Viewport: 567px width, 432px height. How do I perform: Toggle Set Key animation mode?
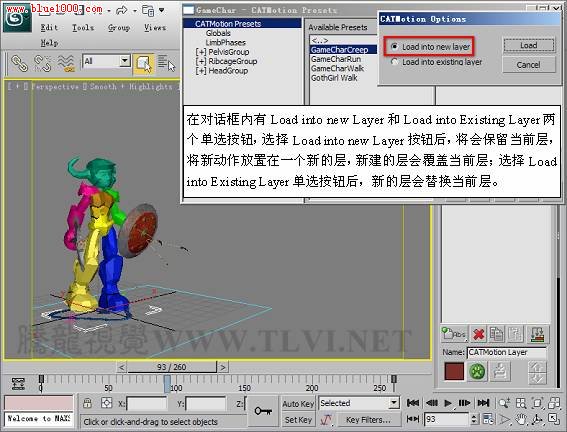[x=298, y=420]
